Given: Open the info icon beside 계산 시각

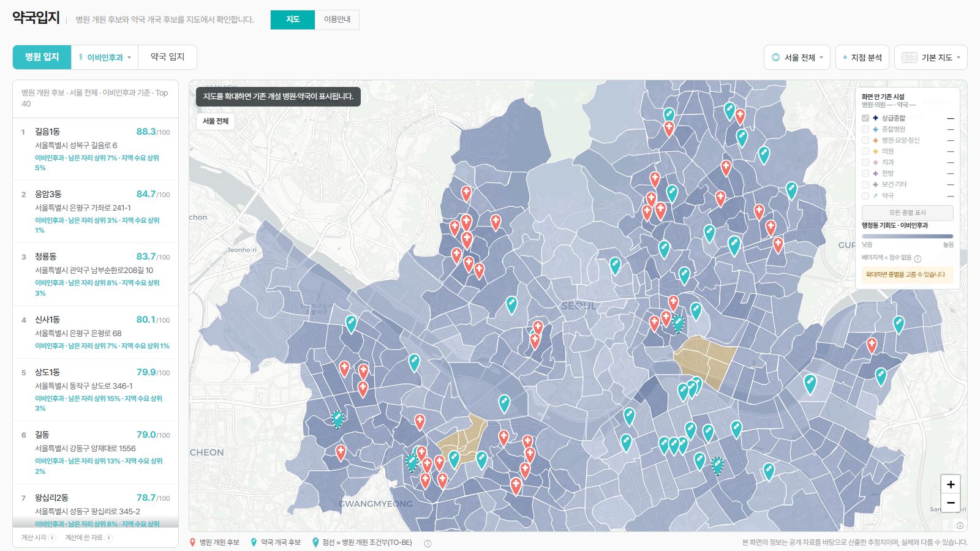Looking at the screenshot, I should tap(53, 538).
